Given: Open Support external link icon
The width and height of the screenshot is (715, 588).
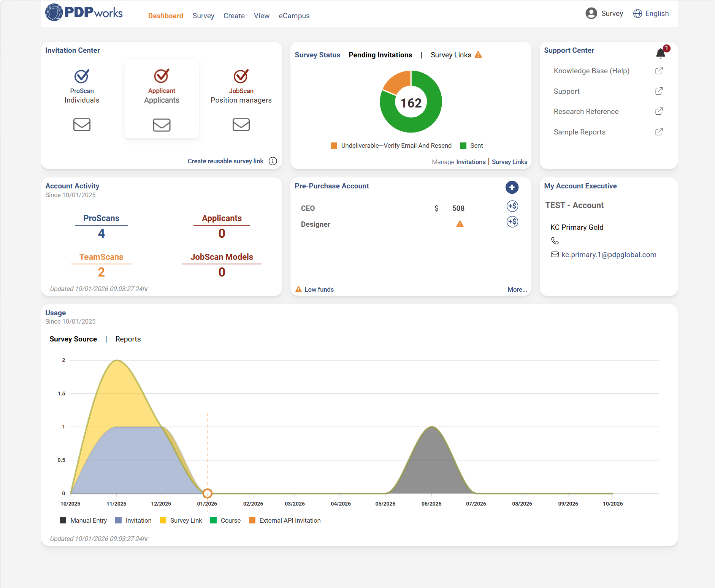Looking at the screenshot, I should point(659,91).
